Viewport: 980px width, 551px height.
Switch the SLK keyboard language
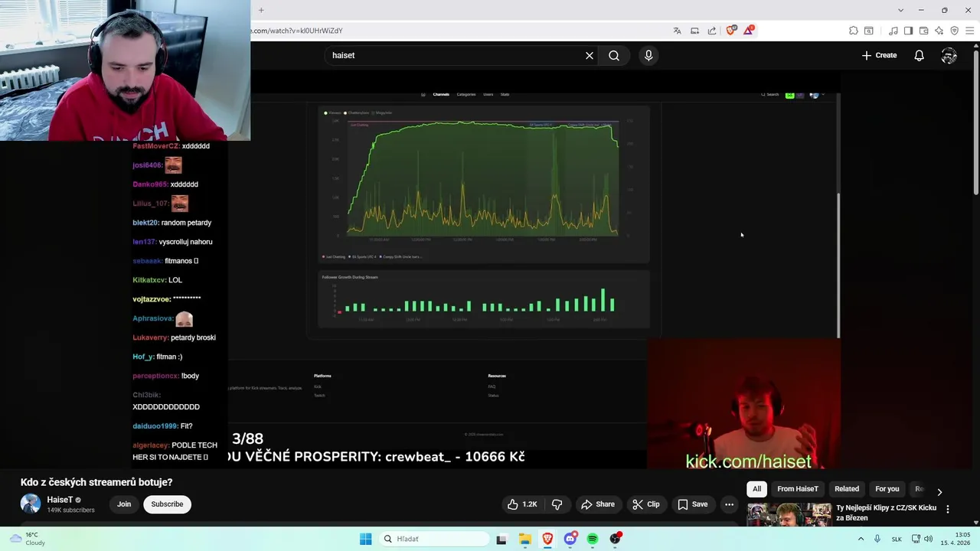pos(897,539)
